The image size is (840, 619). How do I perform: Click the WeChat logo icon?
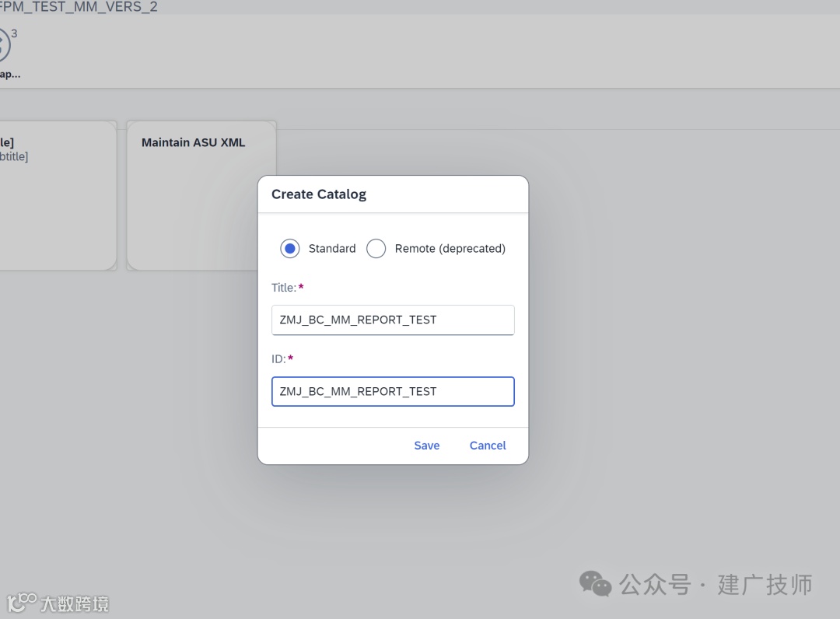click(x=597, y=584)
